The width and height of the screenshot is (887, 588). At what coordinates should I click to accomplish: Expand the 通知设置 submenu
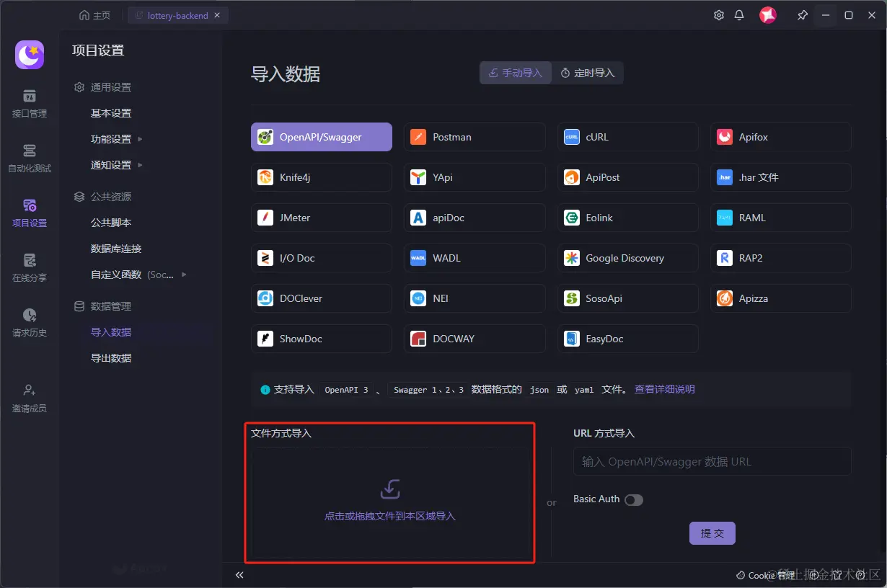point(140,165)
